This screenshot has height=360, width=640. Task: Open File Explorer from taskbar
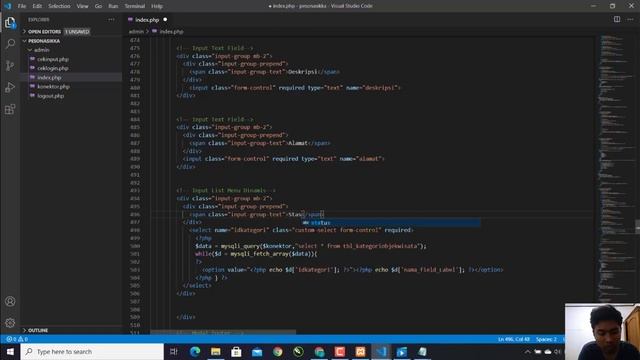coord(216,351)
